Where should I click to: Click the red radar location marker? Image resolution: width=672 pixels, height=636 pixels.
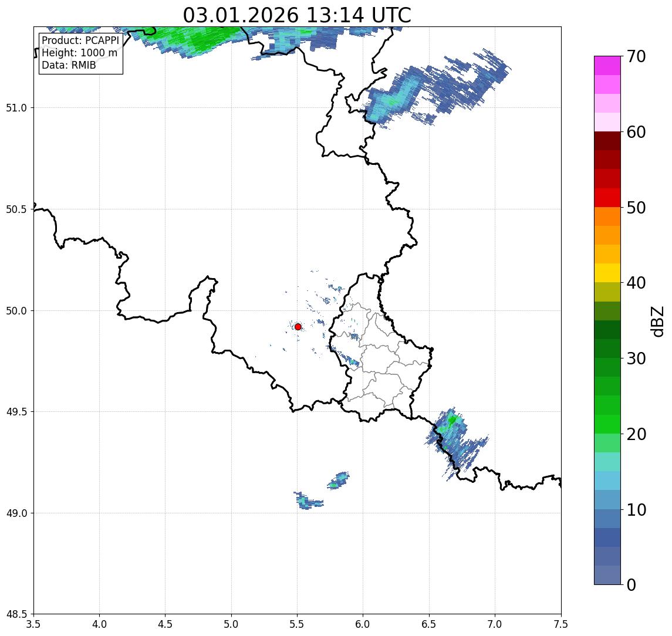click(x=298, y=327)
